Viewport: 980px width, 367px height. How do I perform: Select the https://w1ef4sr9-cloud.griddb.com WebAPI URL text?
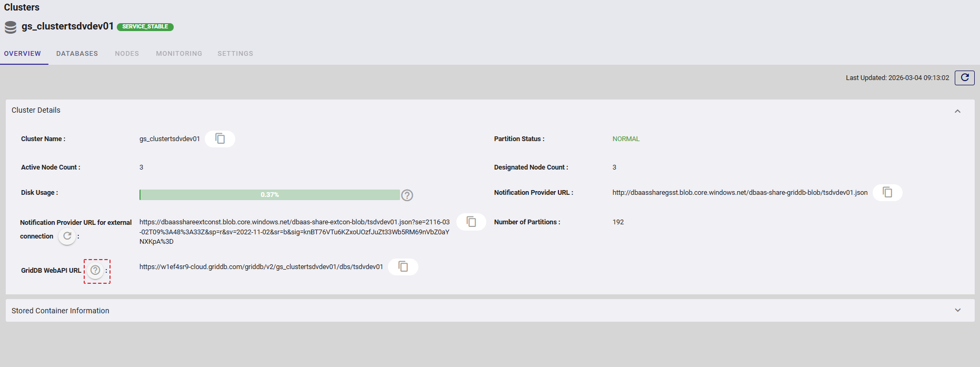261,267
